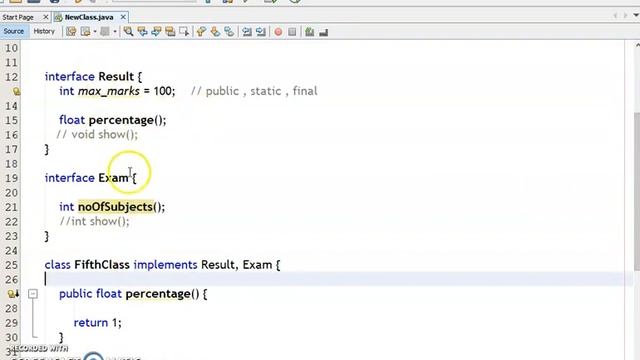The height and width of the screenshot is (360, 640).
Task: Close the NewClass.java tab
Action: pos(123,17)
